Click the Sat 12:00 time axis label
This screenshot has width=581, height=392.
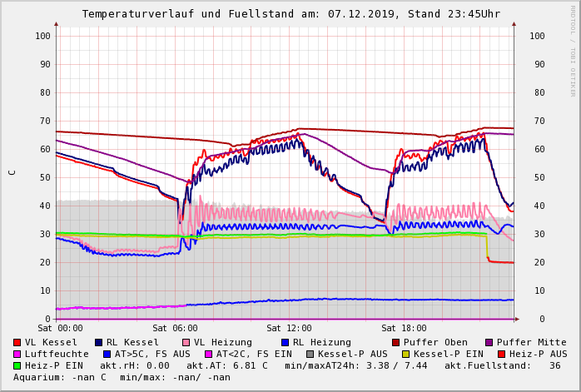(x=289, y=329)
